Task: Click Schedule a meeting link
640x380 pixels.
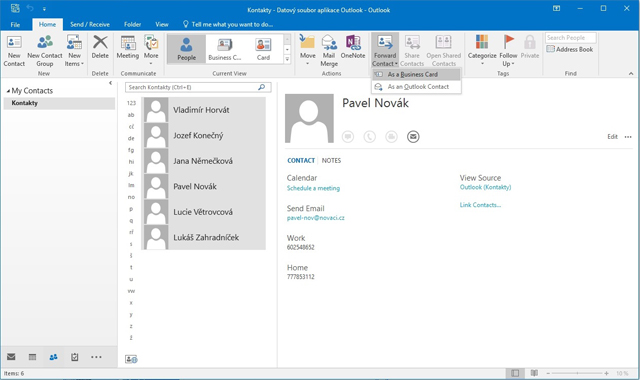Action: tap(313, 188)
